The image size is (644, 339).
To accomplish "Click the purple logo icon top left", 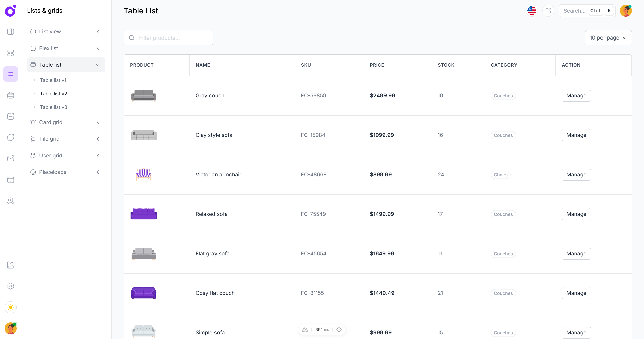I will point(11,11).
